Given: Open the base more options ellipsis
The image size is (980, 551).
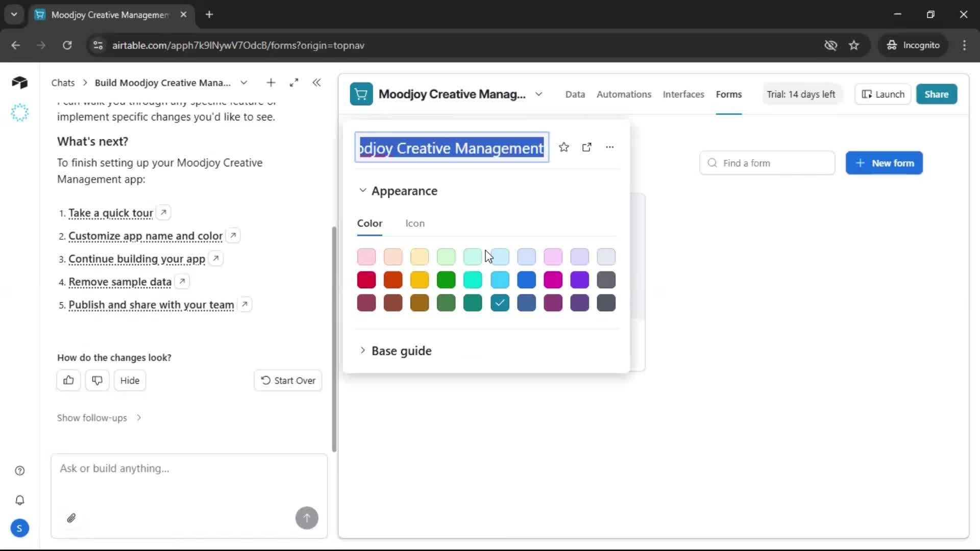Looking at the screenshot, I should 609,147.
